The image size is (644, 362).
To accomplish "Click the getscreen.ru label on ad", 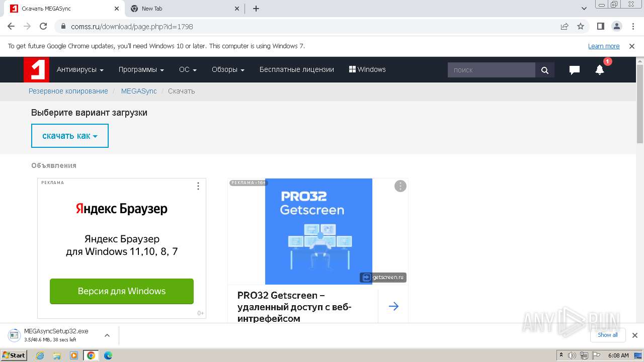I will tap(383, 277).
